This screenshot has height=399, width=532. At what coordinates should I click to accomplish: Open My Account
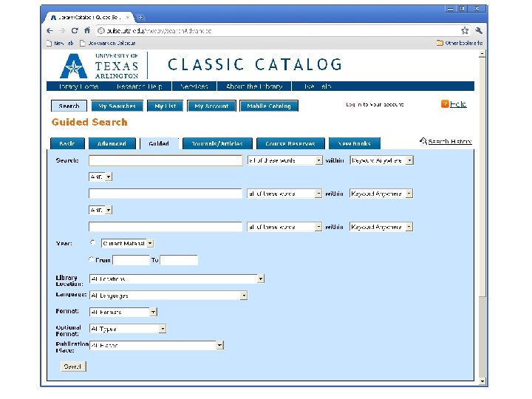(x=211, y=106)
